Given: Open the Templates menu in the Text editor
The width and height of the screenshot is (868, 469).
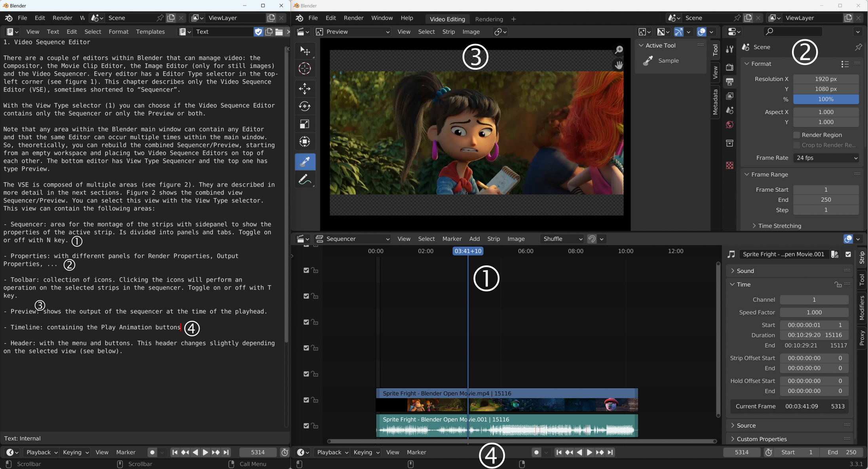Looking at the screenshot, I should tap(150, 32).
